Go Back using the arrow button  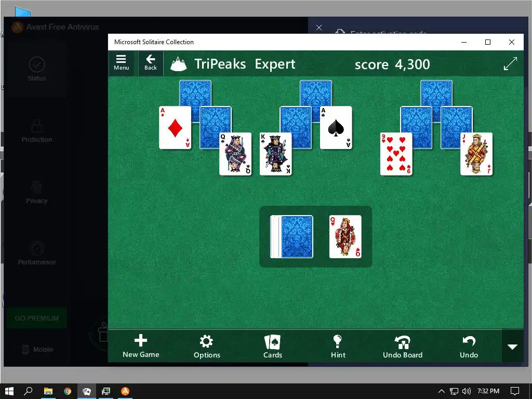point(150,63)
